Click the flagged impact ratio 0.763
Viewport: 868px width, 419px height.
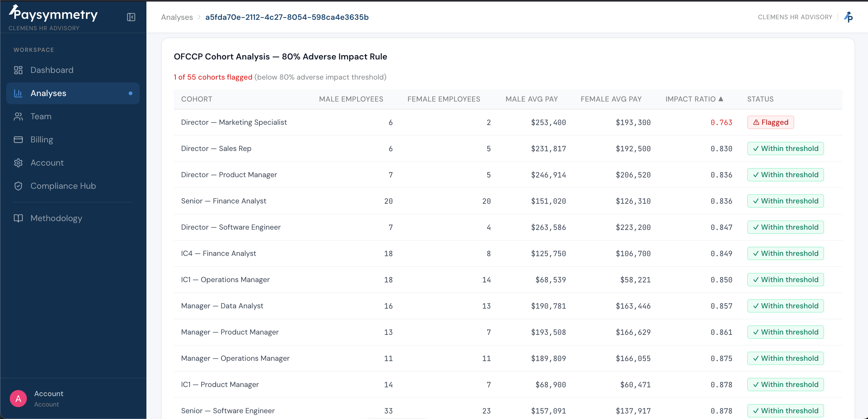point(721,123)
